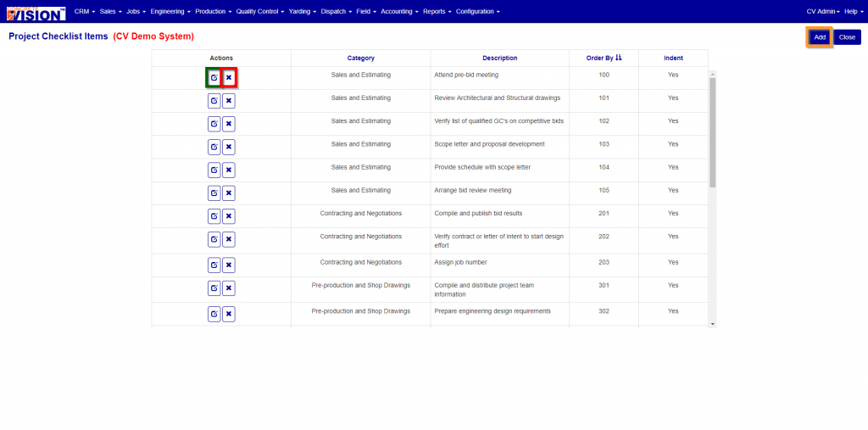Delete the 'Verify list of qualified GC's' row
Image resolution: width=868 pixels, height=430 pixels.
[x=229, y=124]
